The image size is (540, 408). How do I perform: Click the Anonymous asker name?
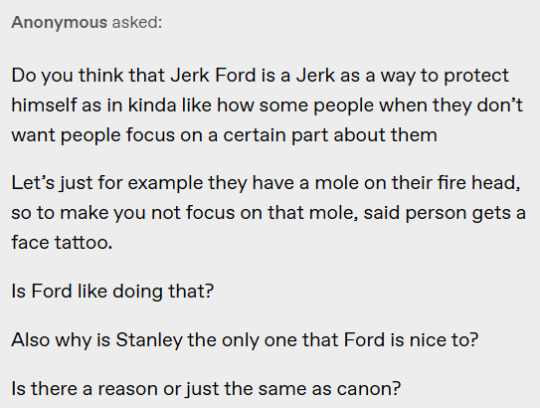coord(59,23)
